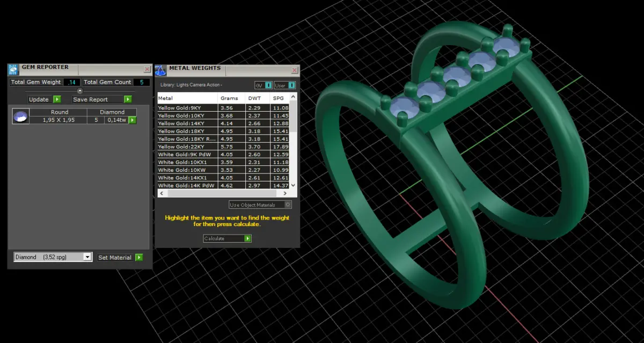Click the green arrow next to Set Material

[139, 258]
